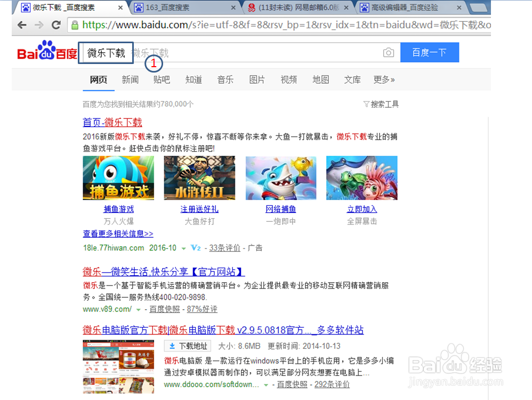Switch to 图片 search category
Viewport: 532px width, 400px height.
pos(257,80)
